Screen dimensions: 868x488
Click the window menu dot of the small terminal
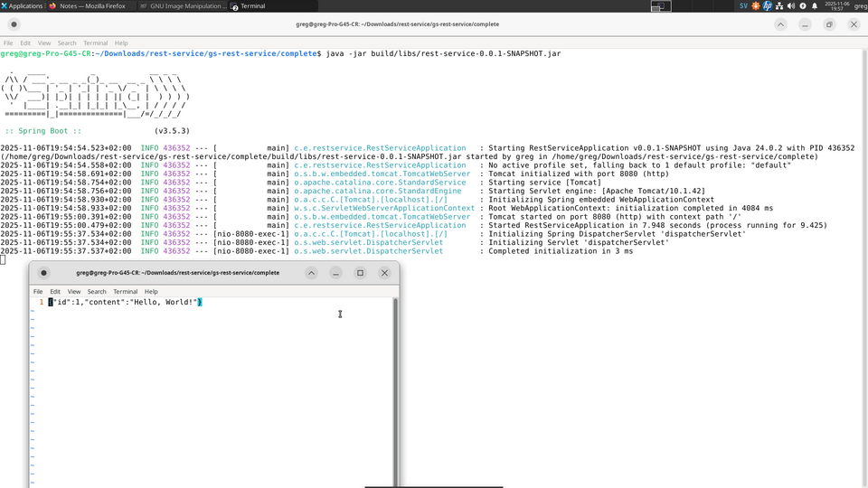(x=43, y=273)
